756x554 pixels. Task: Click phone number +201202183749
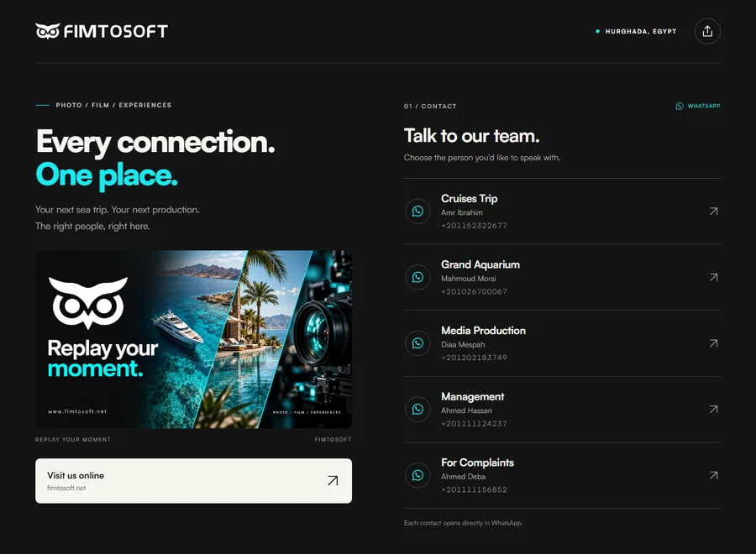pyautogui.click(x=474, y=358)
